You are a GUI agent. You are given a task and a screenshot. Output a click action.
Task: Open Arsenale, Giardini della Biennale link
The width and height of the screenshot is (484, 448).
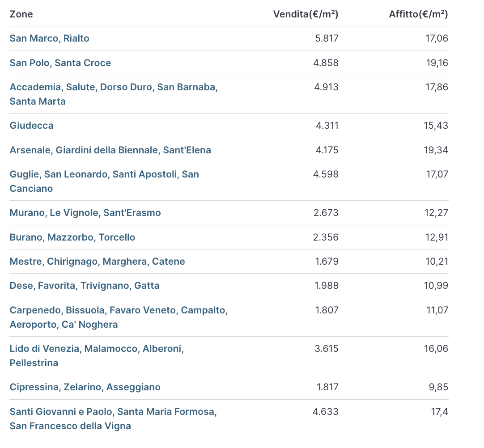[x=110, y=150]
